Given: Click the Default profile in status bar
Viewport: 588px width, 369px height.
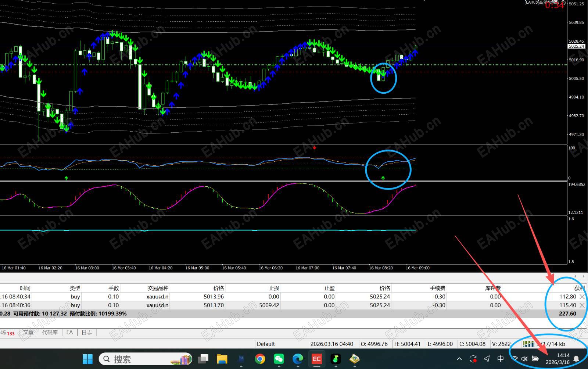Looking at the screenshot, I should pyautogui.click(x=266, y=344).
